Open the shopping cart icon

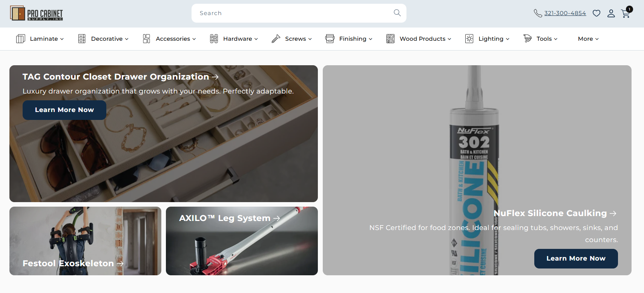626,14
